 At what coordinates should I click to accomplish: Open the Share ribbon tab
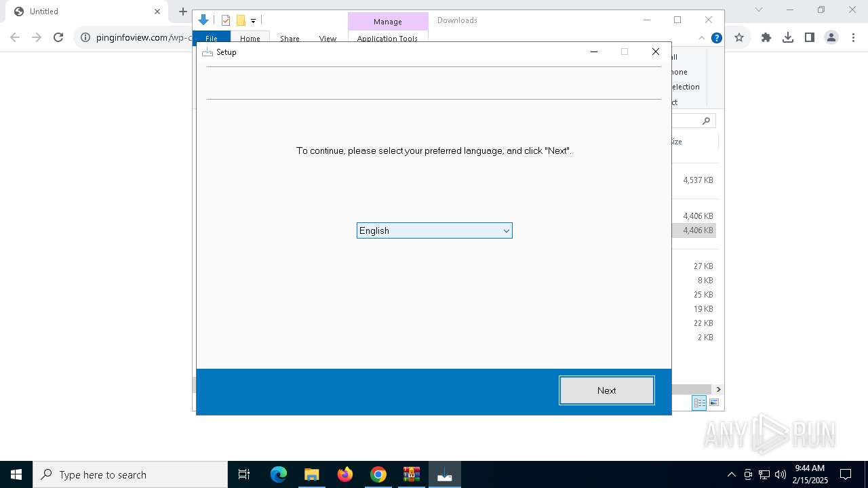(290, 39)
